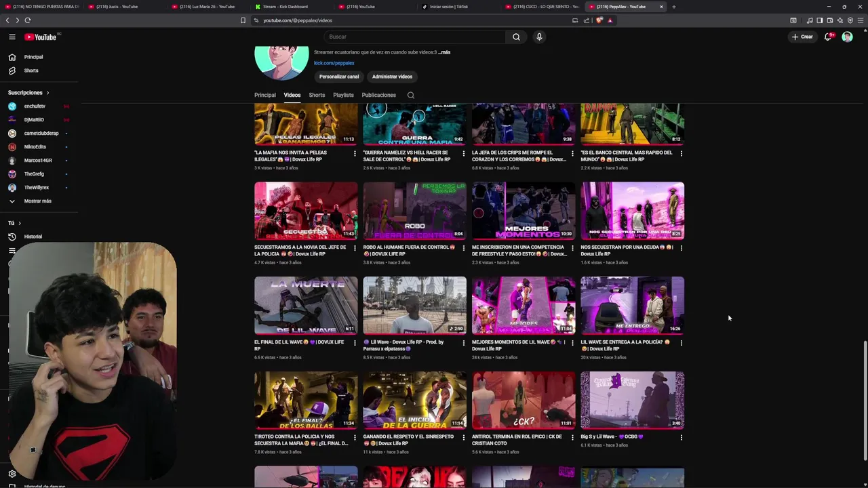Switch to the Principal channel tab
The height and width of the screenshot is (488, 868).
[265, 95]
